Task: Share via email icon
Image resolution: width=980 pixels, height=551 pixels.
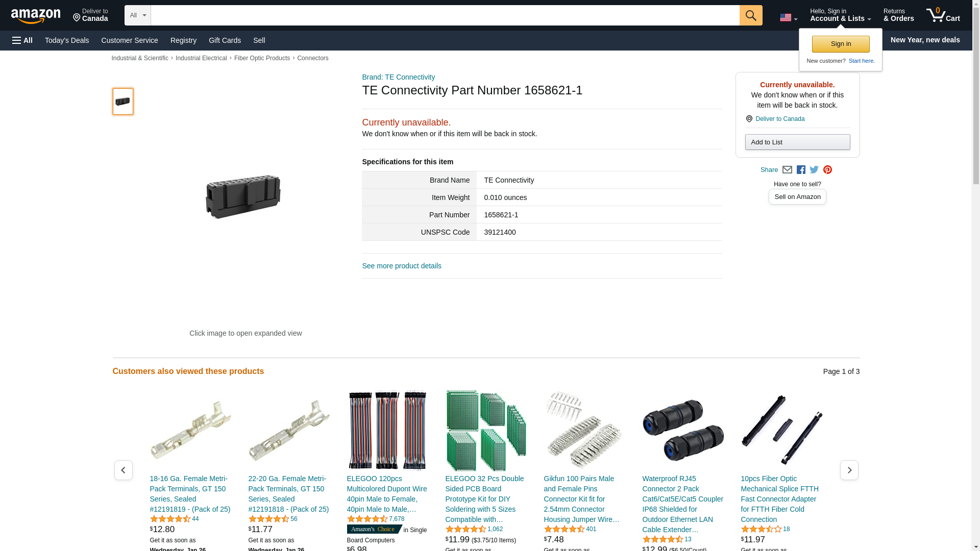Action: [x=787, y=170]
